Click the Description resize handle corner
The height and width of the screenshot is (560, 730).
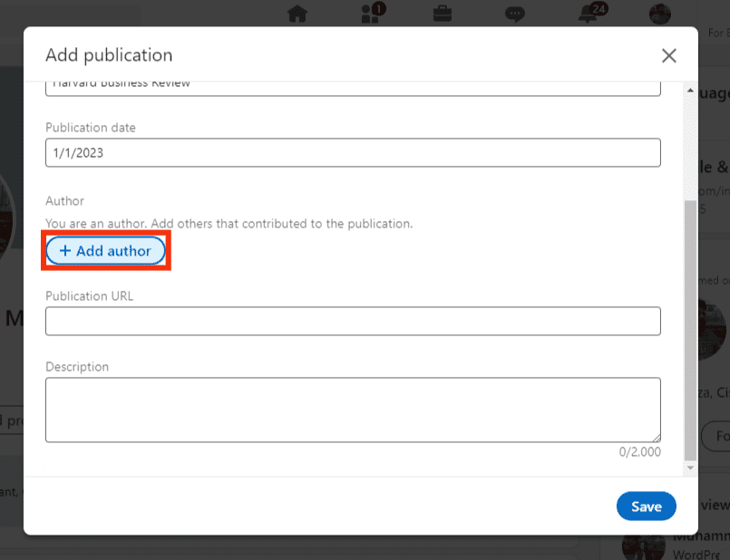(657, 438)
